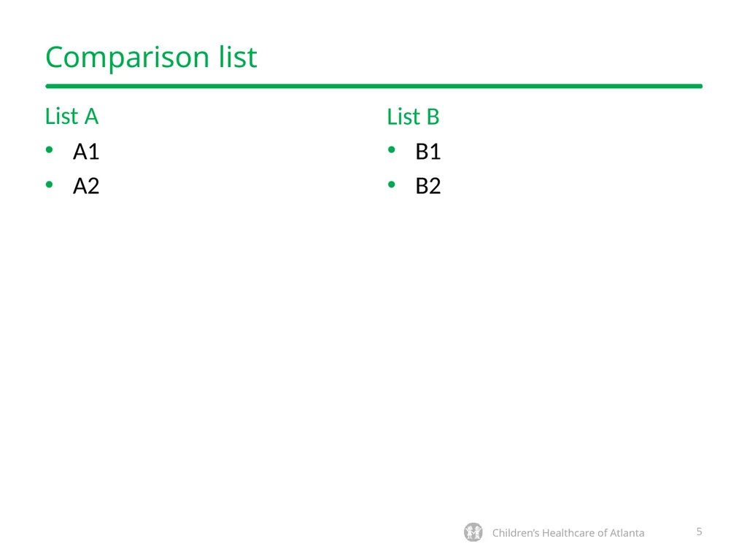Select the green horizontal divider line
The height and width of the screenshot is (560, 747).
click(374, 86)
